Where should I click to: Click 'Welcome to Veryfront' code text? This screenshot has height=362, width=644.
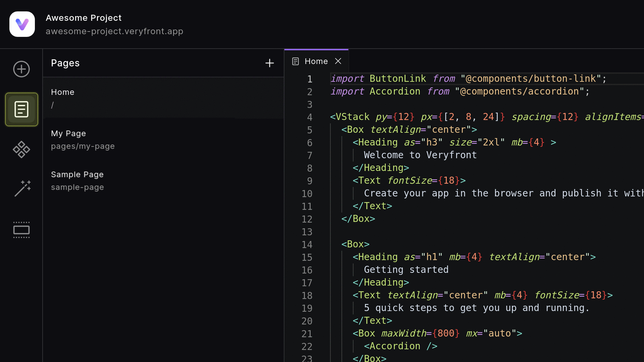[x=420, y=155]
